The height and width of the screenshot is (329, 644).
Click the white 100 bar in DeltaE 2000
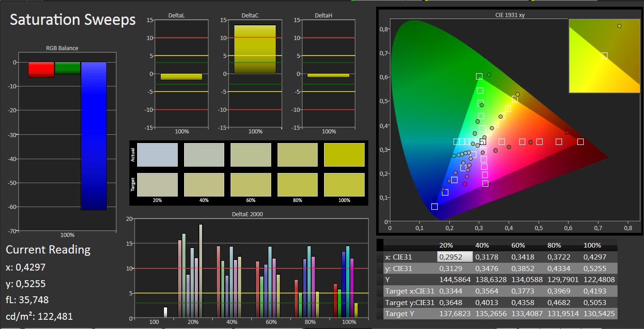pos(165,312)
